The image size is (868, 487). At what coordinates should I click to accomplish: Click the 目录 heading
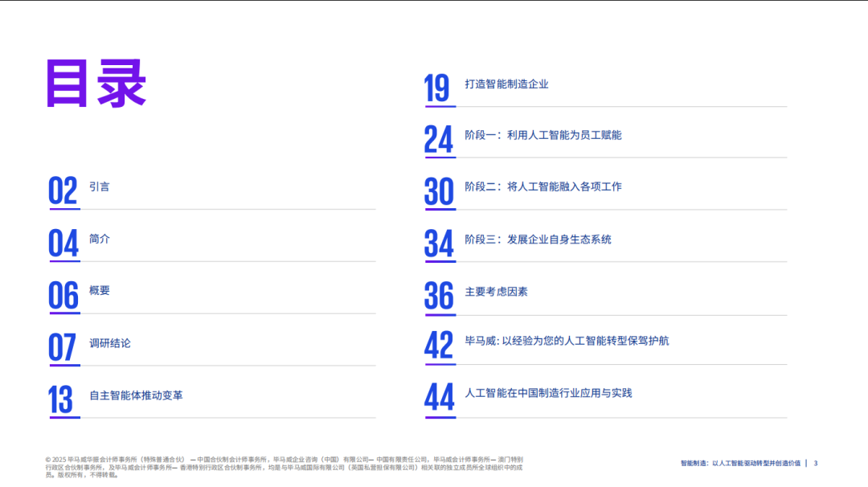pos(96,84)
